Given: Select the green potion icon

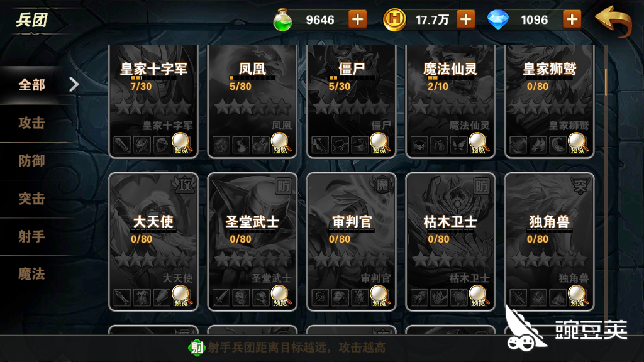Looking at the screenshot, I should pos(282,19).
